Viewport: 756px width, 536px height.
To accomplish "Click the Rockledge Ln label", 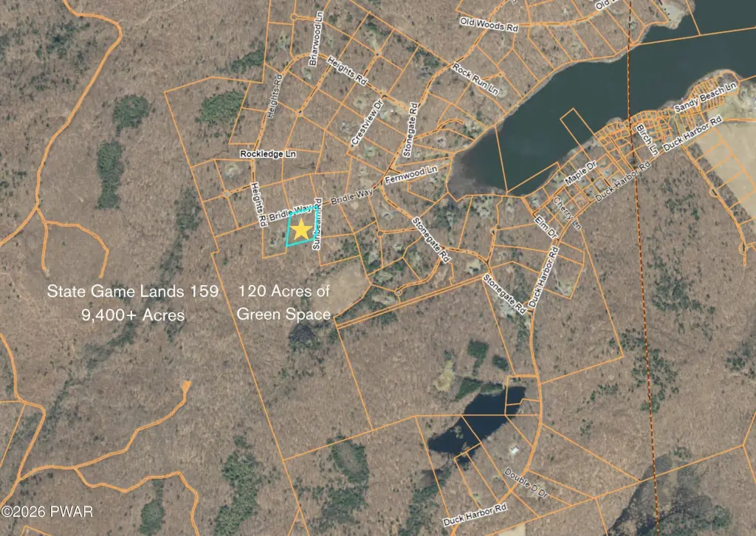I will click(268, 154).
